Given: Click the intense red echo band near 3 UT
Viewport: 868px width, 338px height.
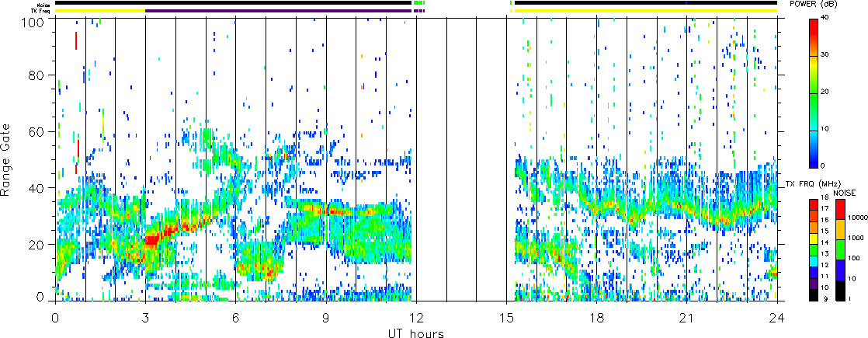Looking at the screenshot, I should tap(152, 239).
